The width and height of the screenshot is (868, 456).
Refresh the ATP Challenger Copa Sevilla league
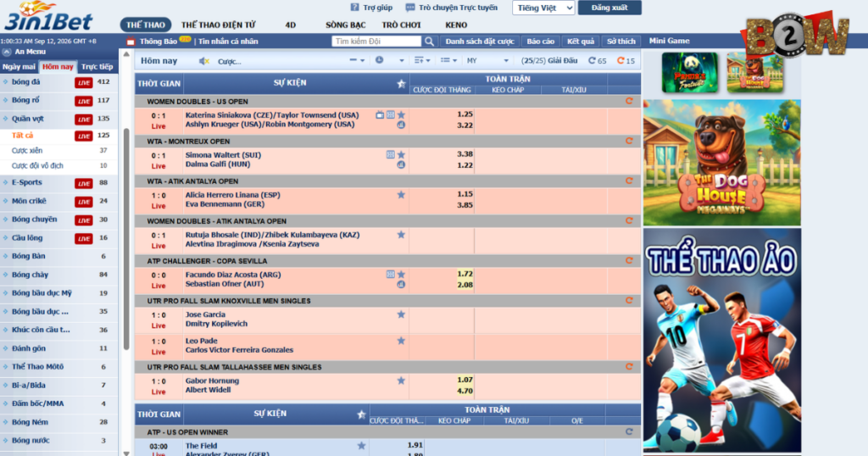(x=629, y=261)
